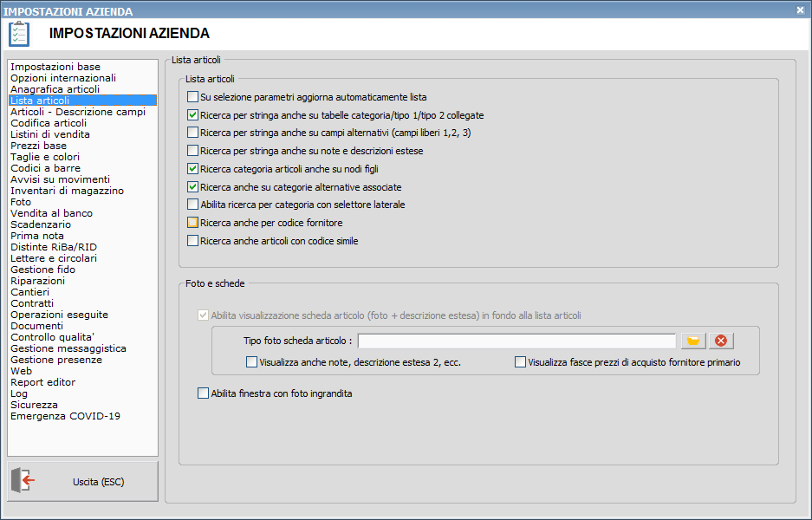812x520 pixels.
Task: Enable Abilita finestra con foto ingrandita
Action: tap(204, 393)
